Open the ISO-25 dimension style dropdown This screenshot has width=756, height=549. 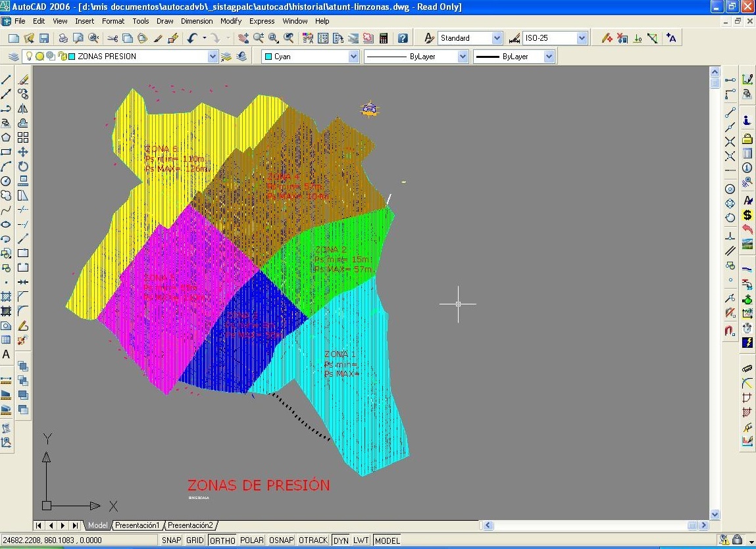(582, 38)
